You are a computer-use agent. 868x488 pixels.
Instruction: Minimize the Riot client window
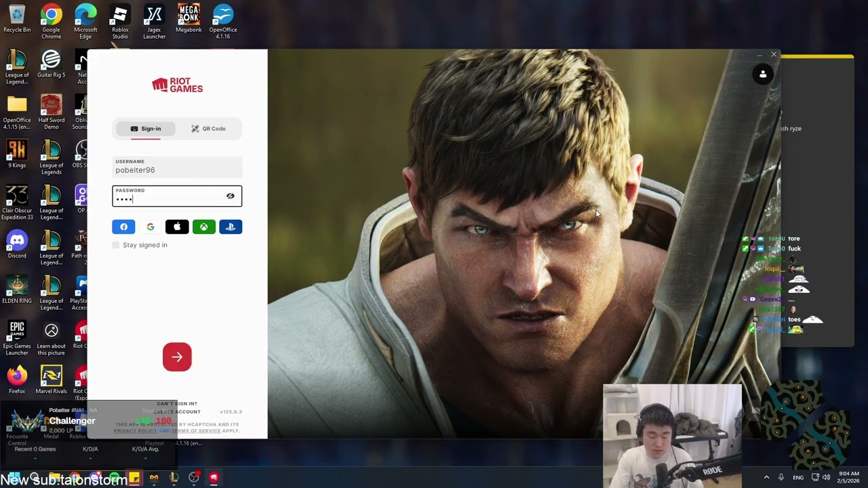pyautogui.click(x=759, y=54)
